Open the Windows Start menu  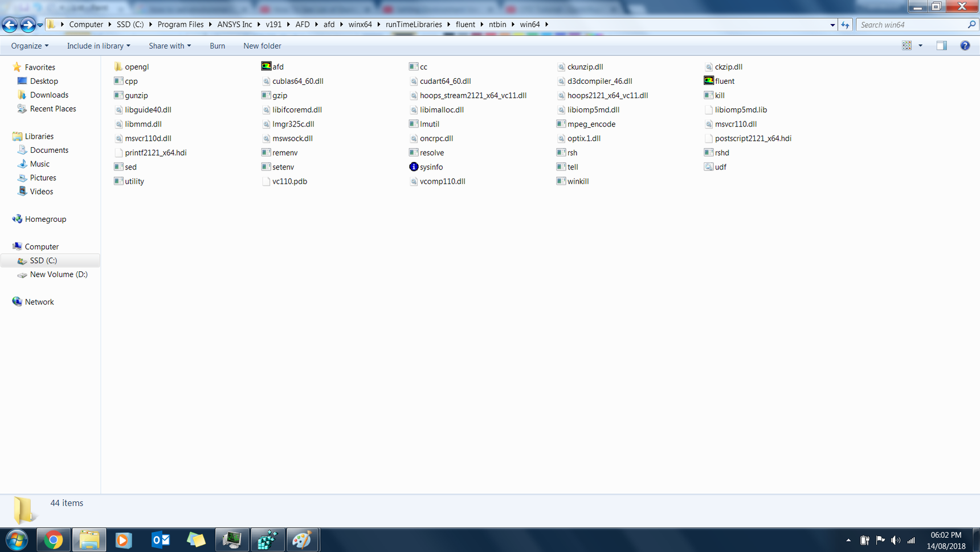17,539
